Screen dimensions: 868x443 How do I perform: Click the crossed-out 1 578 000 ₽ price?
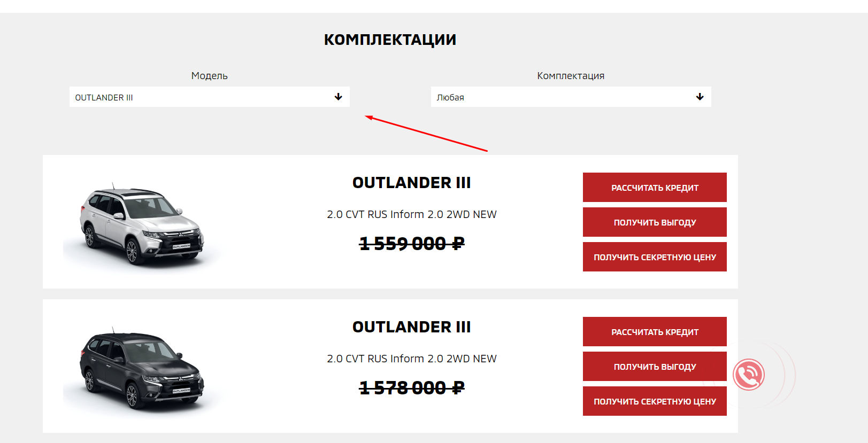pyautogui.click(x=412, y=388)
